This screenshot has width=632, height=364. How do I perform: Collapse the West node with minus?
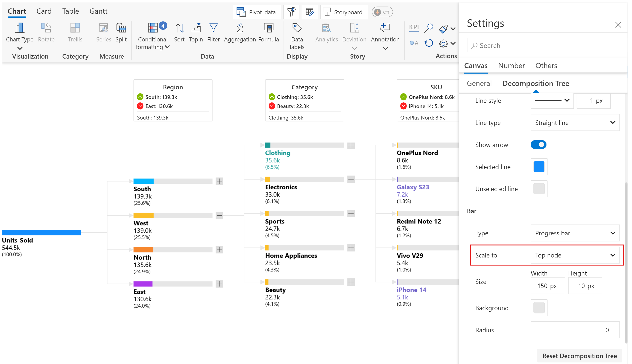pos(219,215)
